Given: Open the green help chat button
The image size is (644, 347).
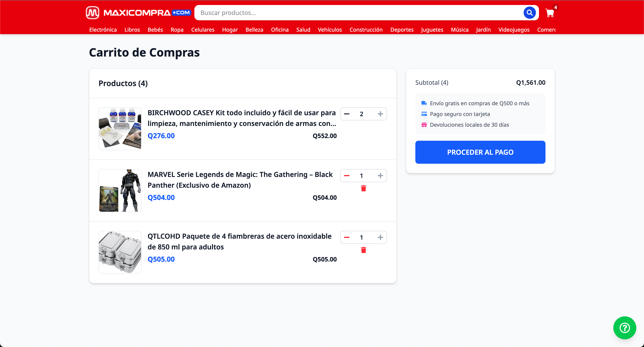Looking at the screenshot, I should point(624,328).
